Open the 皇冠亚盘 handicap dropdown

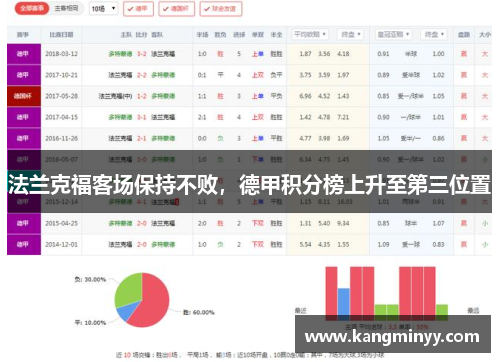click(393, 34)
